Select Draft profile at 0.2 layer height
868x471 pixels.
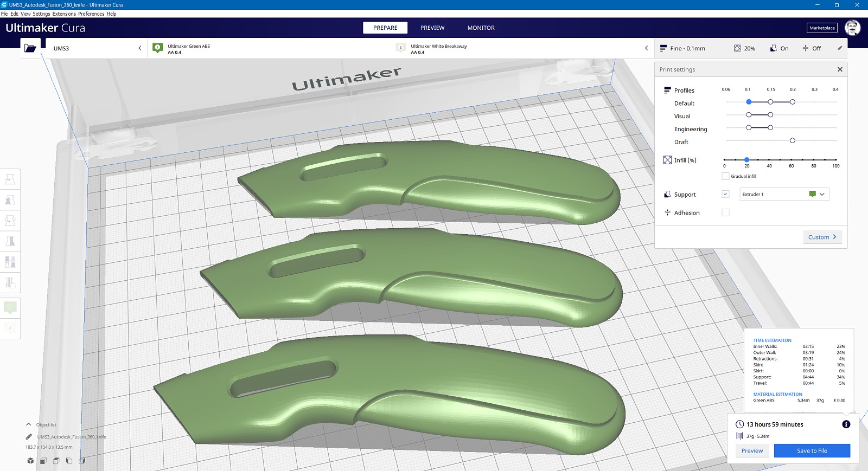click(x=793, y=140)
